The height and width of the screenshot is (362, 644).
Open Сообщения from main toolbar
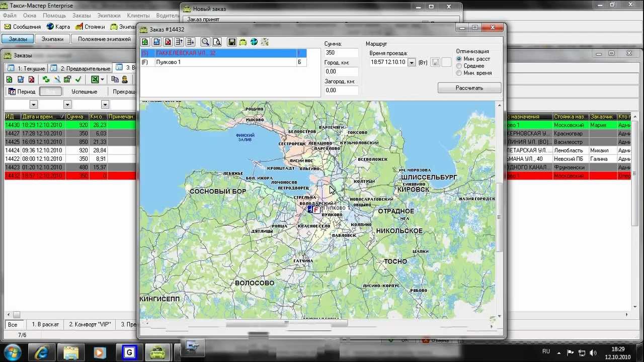pos(23,27)
